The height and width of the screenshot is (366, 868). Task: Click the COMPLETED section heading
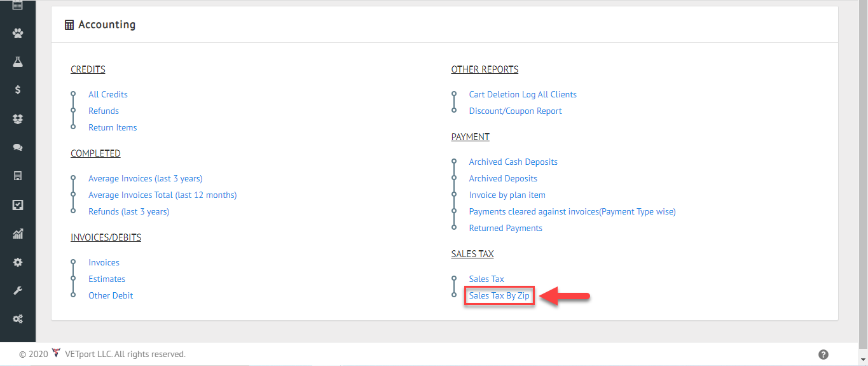[95, 153]
